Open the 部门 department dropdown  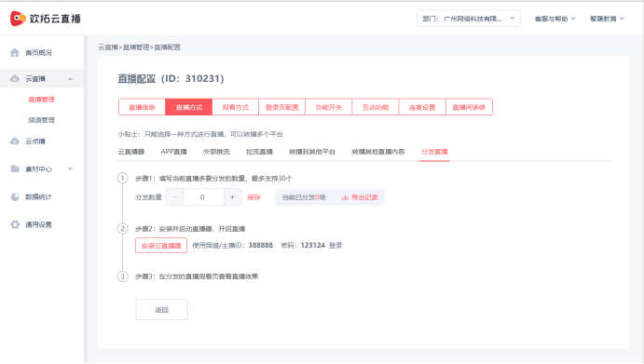(468, 19)
